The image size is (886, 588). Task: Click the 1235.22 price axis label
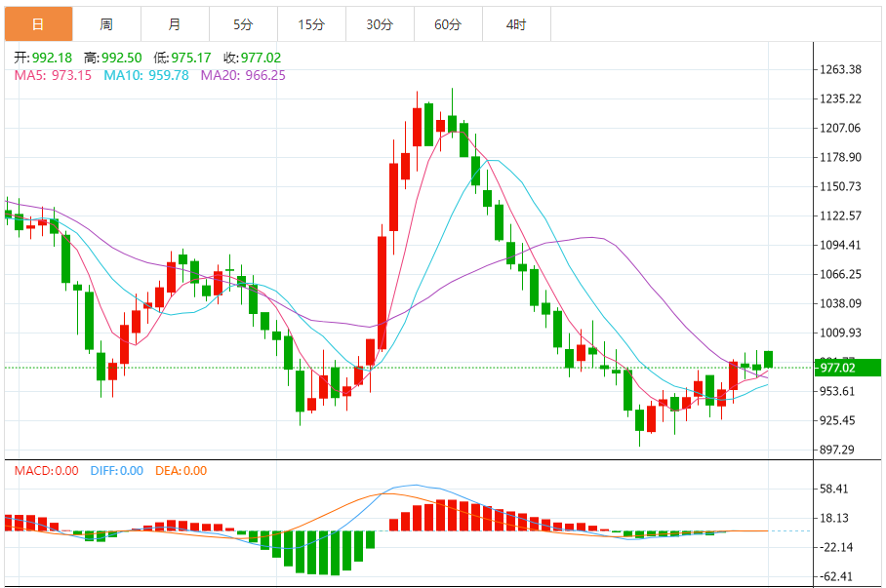[x=840, y=98]
